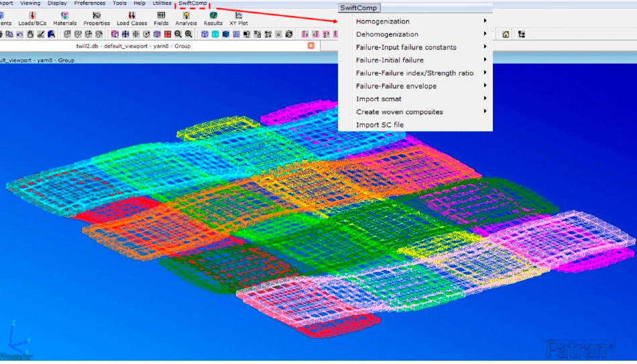Select Create woven composites entry
Screen dimensions: 637x364
click(x=400, y=112)
